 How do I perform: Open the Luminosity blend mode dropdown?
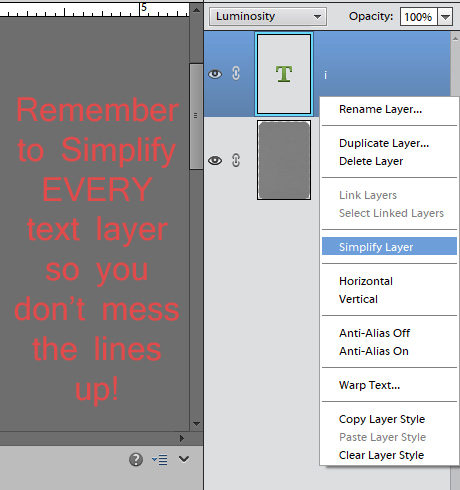(268, 16)
